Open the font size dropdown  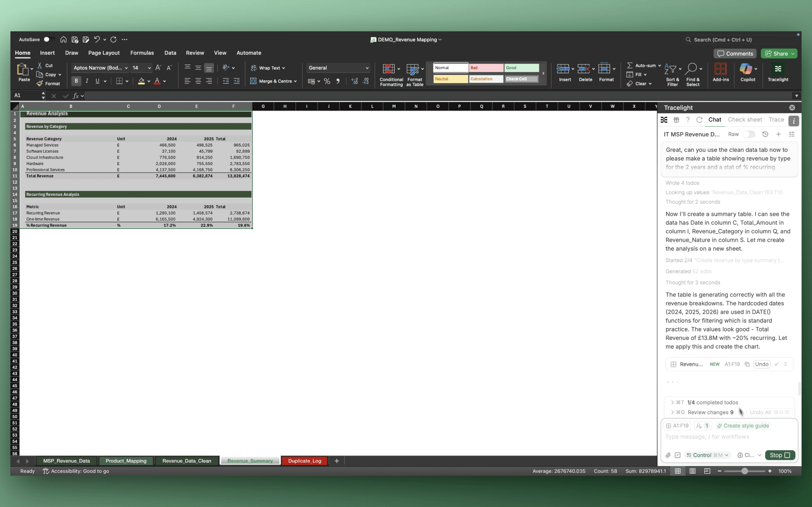click(x=149, y=68)
